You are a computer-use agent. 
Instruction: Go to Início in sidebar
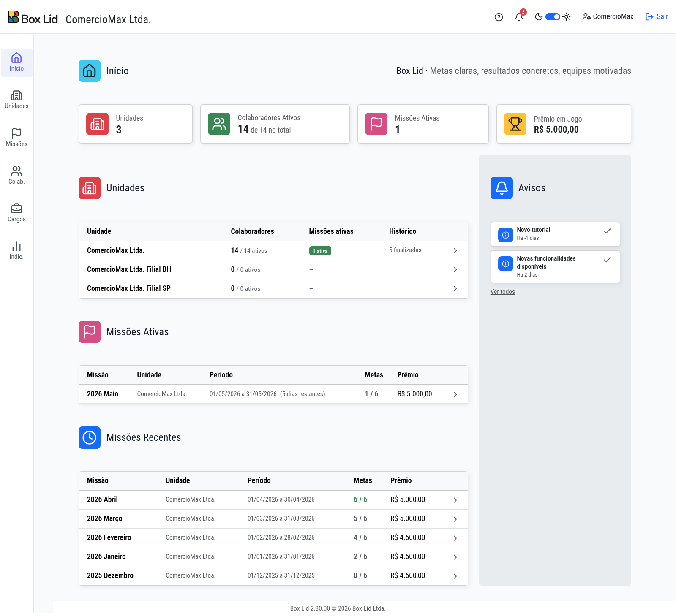pos(16,62)
